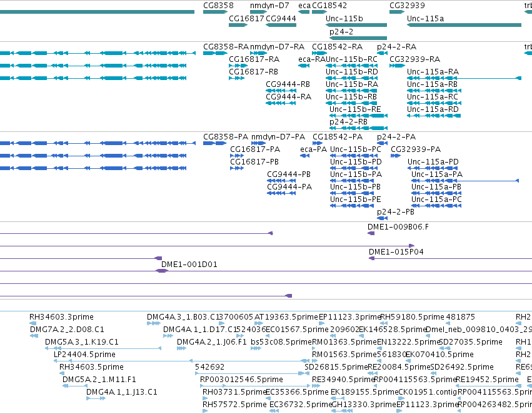Select transcript p24-2-RA
532x414 pixels.
click(x=382, y=53)
